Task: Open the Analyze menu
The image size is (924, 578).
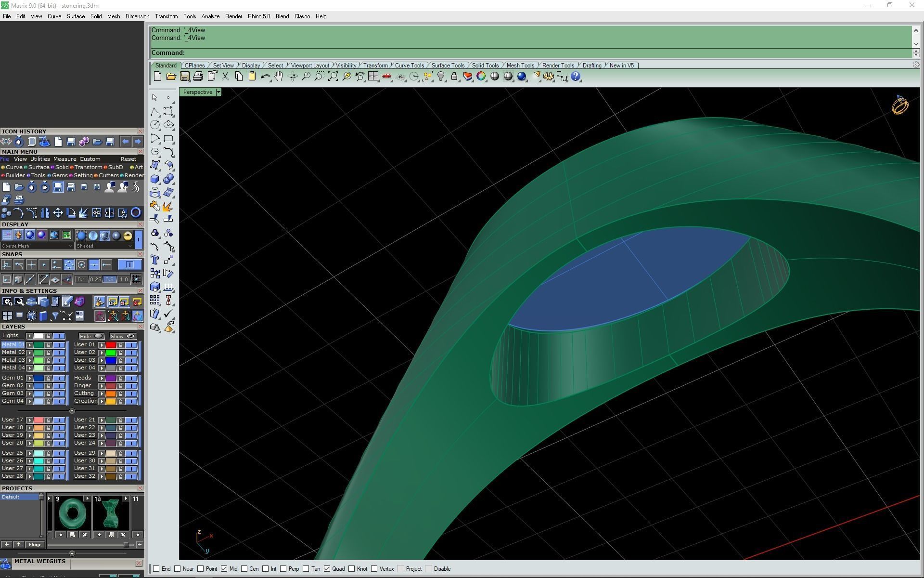Action: [210, 16]
